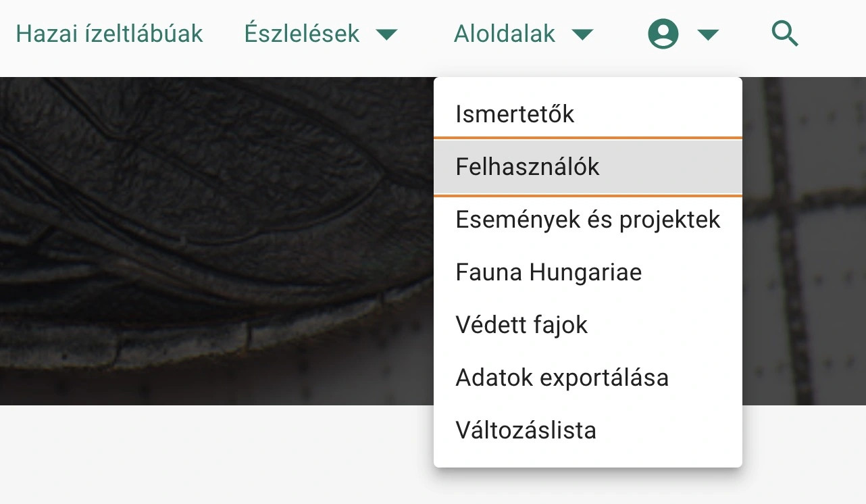Click the Aloldalak navigation label
The width and height of the screenshot is (866, 504).
click(505, 34)
